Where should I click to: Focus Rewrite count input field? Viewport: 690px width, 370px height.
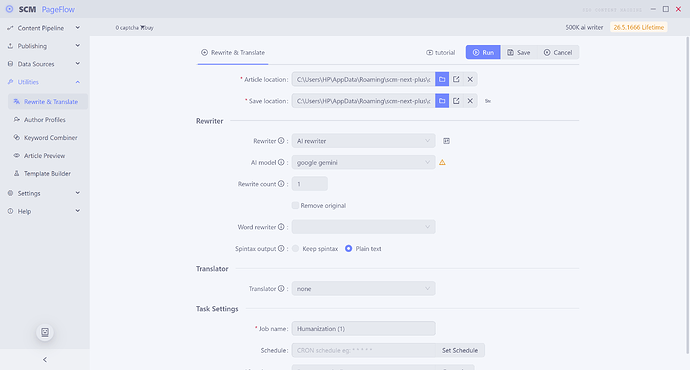click(x=309, y=184)
